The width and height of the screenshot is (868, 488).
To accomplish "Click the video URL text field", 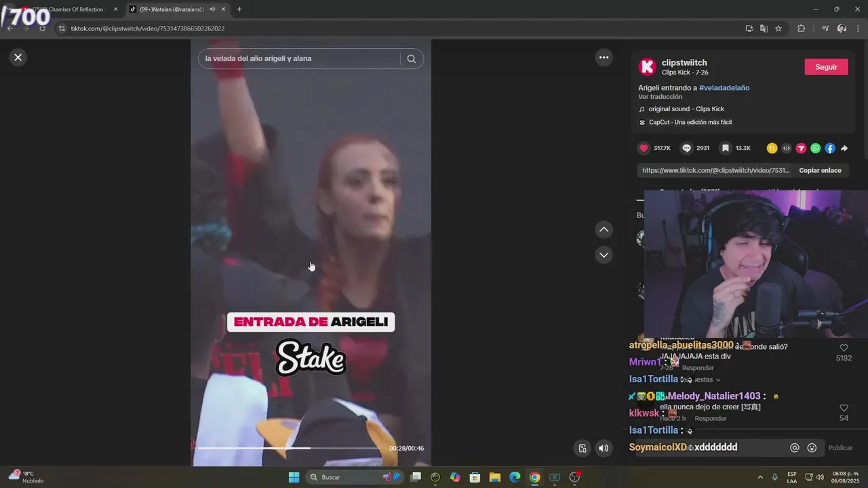I will [715, 171].
